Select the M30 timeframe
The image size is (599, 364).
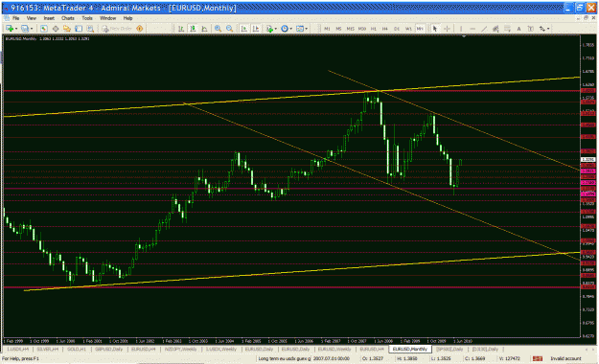362,29
